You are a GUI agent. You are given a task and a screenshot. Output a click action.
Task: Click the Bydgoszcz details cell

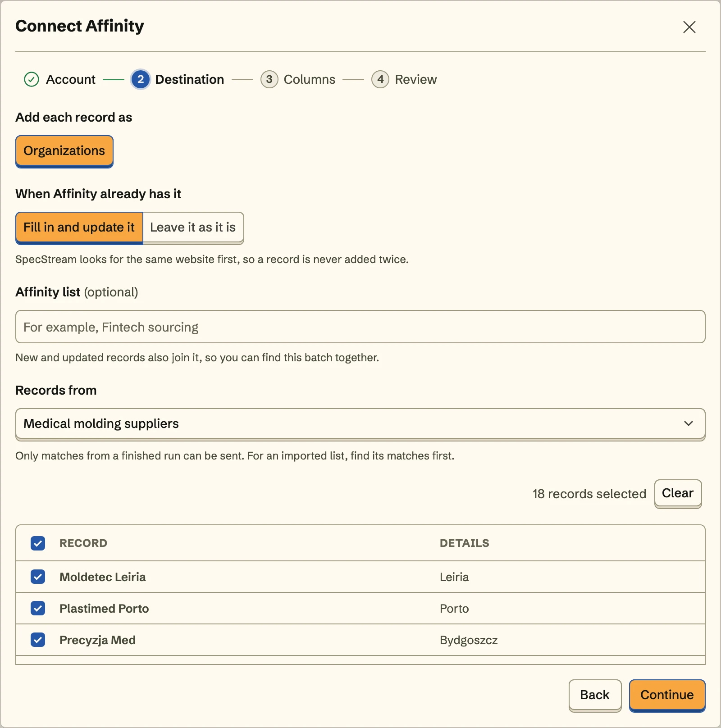469,640
